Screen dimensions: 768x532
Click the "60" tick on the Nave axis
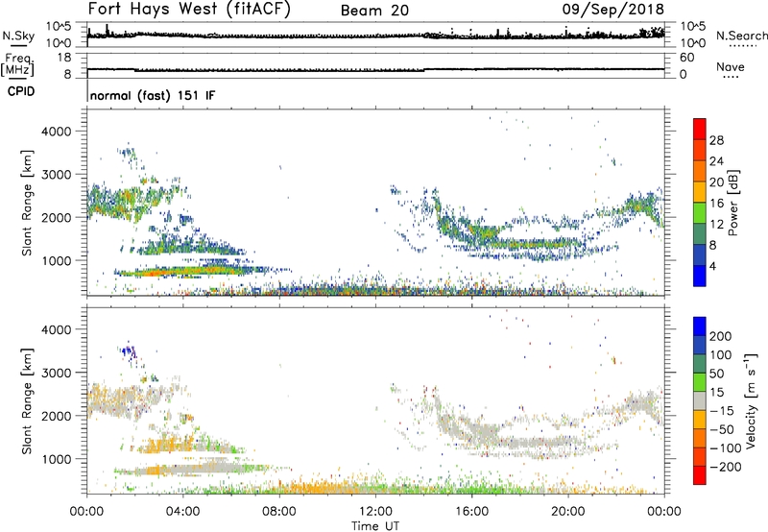686,58
